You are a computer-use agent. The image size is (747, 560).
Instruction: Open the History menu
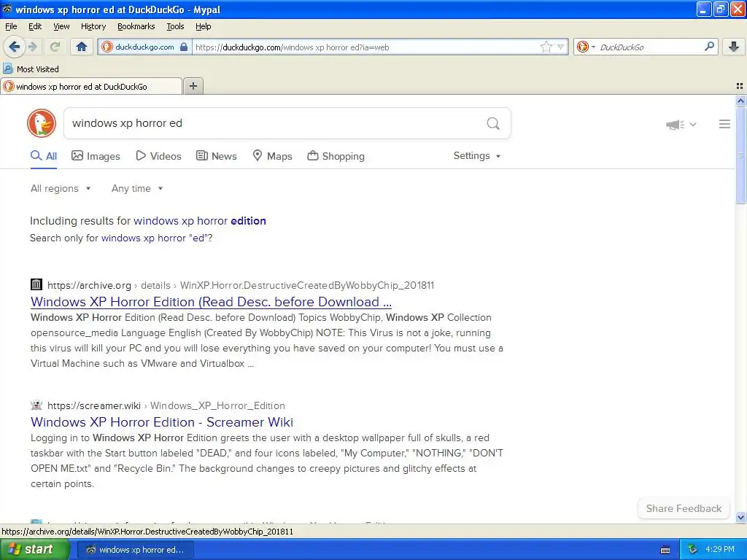coord(93,26)
